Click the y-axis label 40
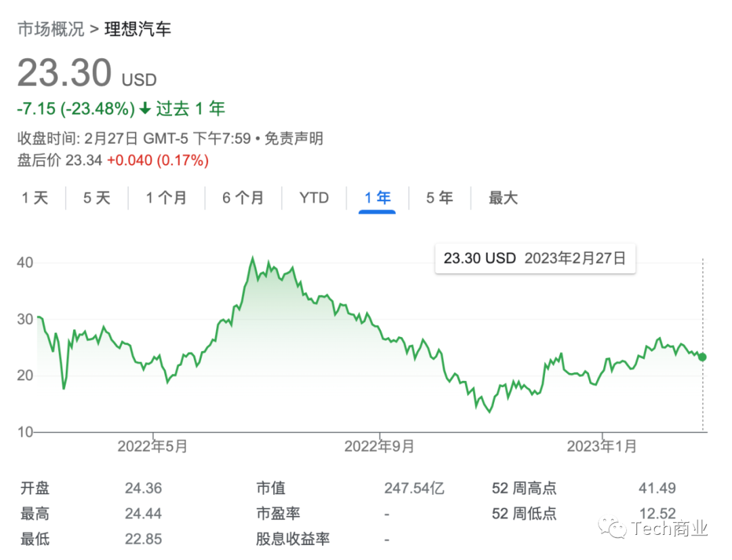 coord(25,262)
